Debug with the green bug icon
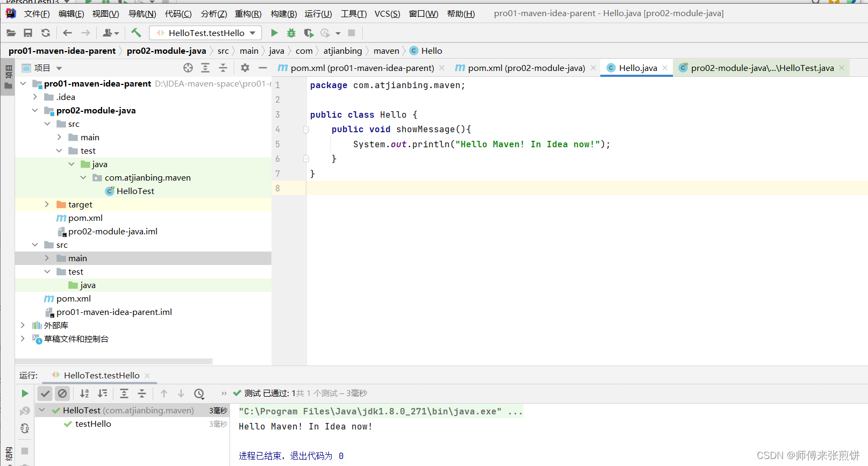868x466 pixels. click(291, 33)
